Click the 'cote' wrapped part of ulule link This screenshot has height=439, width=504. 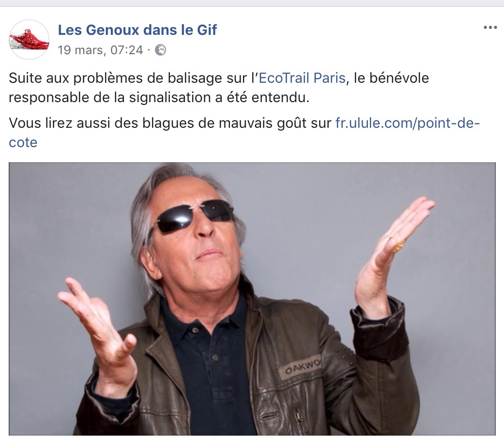23,143
